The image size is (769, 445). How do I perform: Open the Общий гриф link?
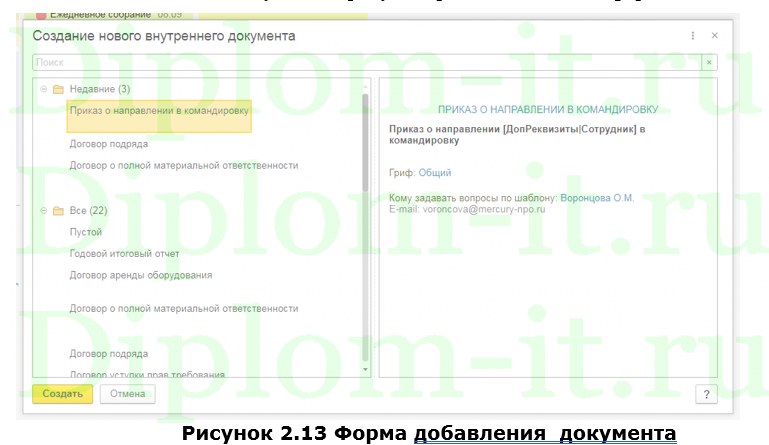(x=435, y=173)
